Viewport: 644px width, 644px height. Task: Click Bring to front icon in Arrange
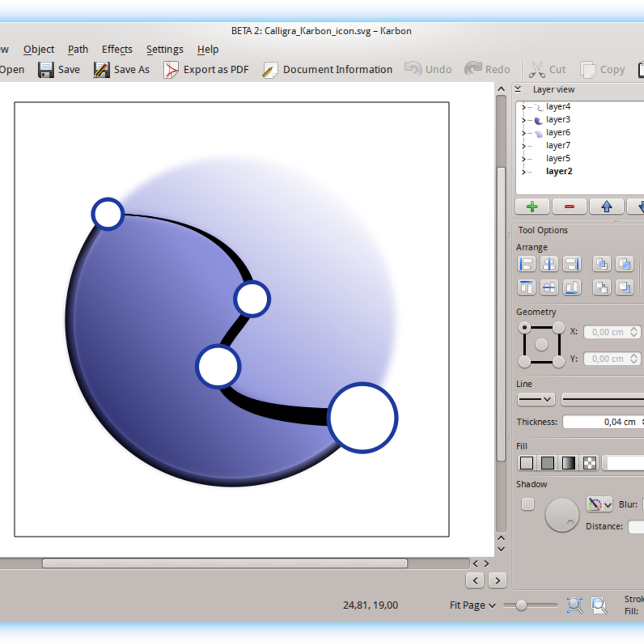[x=602, y=264]
